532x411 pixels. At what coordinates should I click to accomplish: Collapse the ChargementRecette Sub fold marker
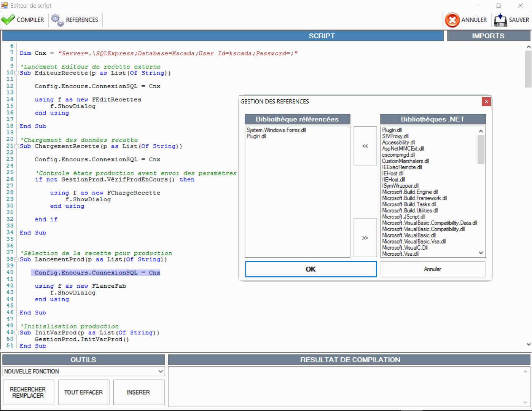(16, 147)
